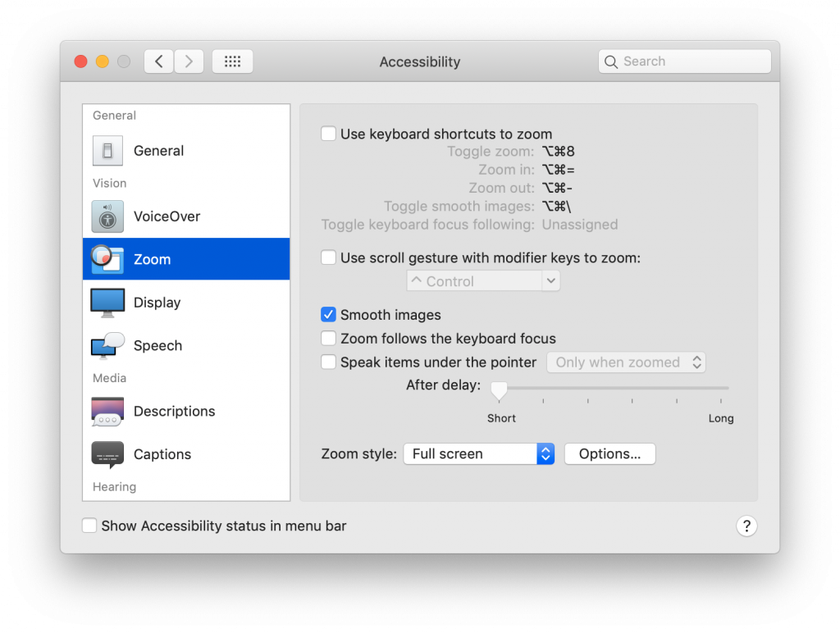Click the General sidebar switch icon
This screenshot has width=840, height=633.
click(107, 151)
